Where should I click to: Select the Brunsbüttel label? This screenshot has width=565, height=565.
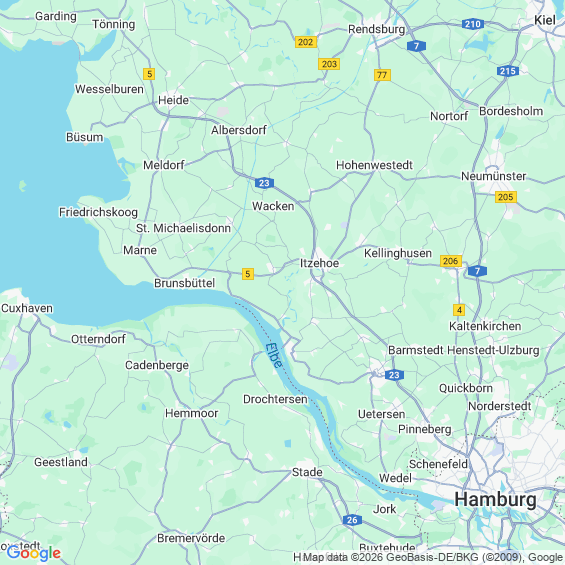184,283
